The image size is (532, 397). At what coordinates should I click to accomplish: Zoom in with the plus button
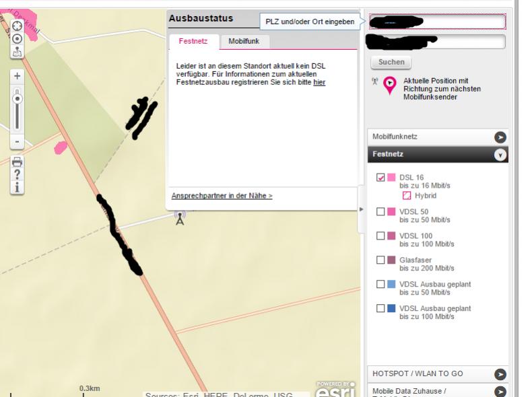[x=18, y=76]
